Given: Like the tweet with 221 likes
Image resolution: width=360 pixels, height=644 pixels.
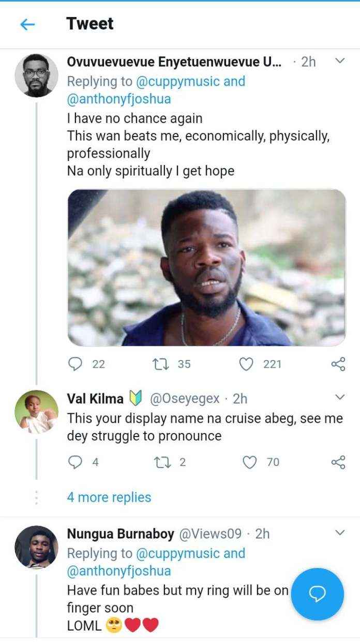Looking at the screenshot, I should pyautogui.click(x=247, y=364).
